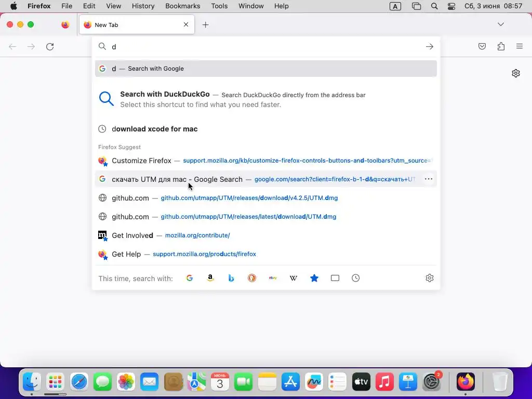Search this time with Amazon icon
Viewport: 532px width, 399px height.
(x=210, y=278)
